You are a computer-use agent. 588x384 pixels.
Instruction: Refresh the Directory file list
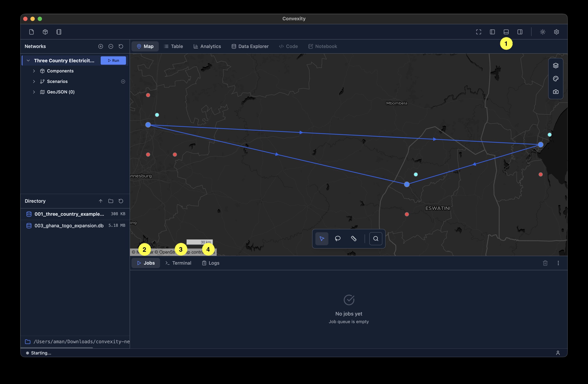point(121,201)
